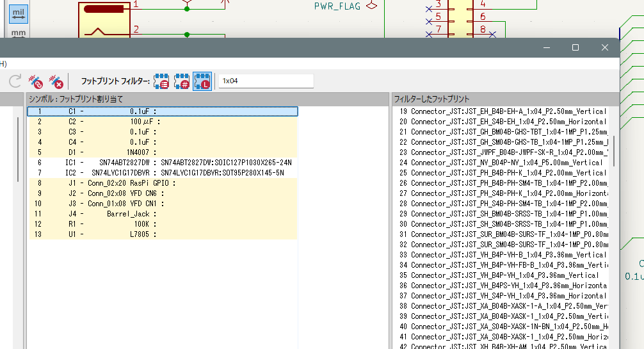Select row C4 0.1uF

click(x=163, y=142)
